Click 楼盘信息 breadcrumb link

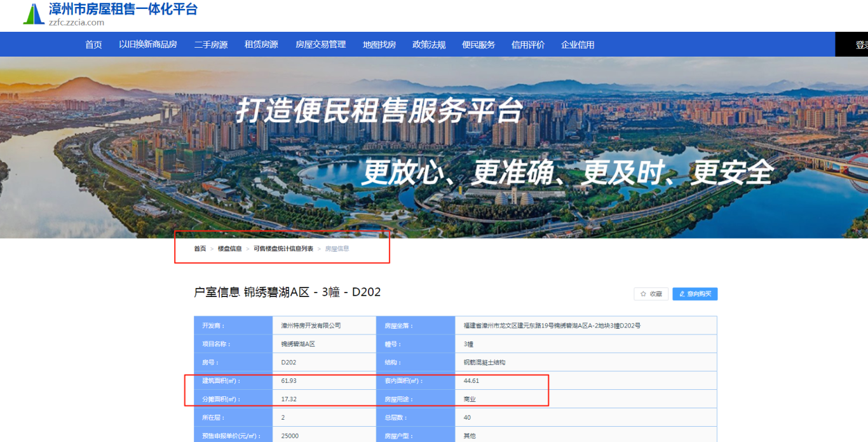pos(230,249)
